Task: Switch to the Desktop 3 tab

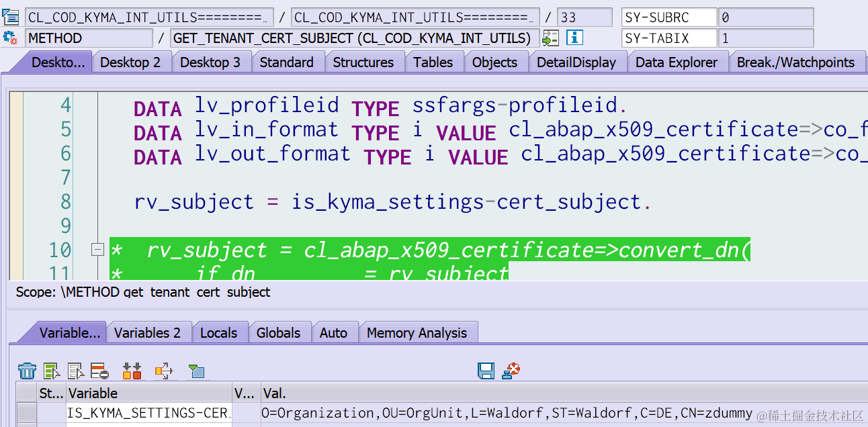Action: pos(210,62)
